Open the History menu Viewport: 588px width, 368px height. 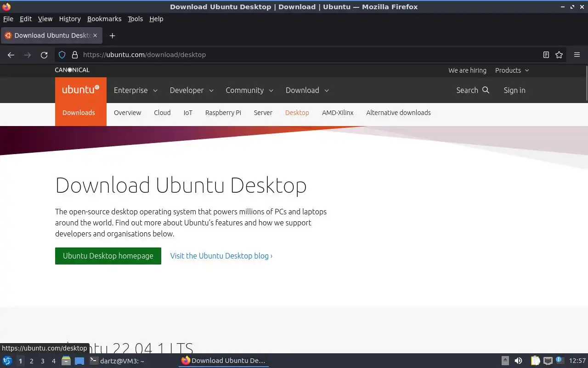70,19
